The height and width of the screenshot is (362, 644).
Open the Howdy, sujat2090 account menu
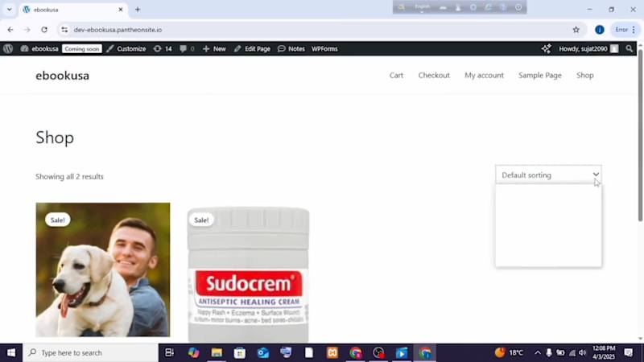pyautogui.click(x=588, y=48)
